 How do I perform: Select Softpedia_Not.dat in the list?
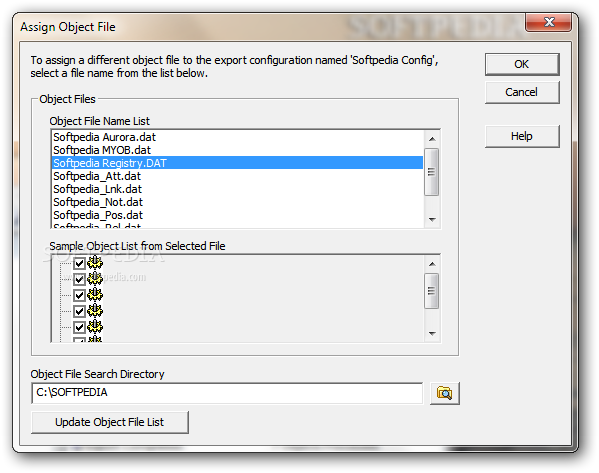(237, 202)
